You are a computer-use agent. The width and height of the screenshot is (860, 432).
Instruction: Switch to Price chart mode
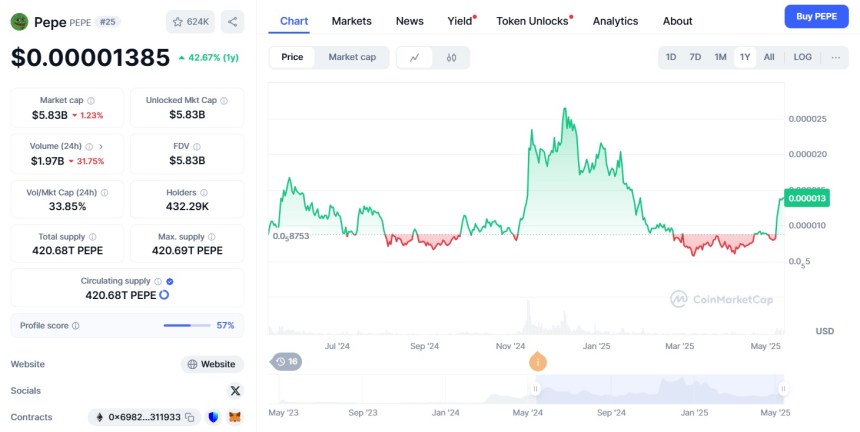coord(292,57)
